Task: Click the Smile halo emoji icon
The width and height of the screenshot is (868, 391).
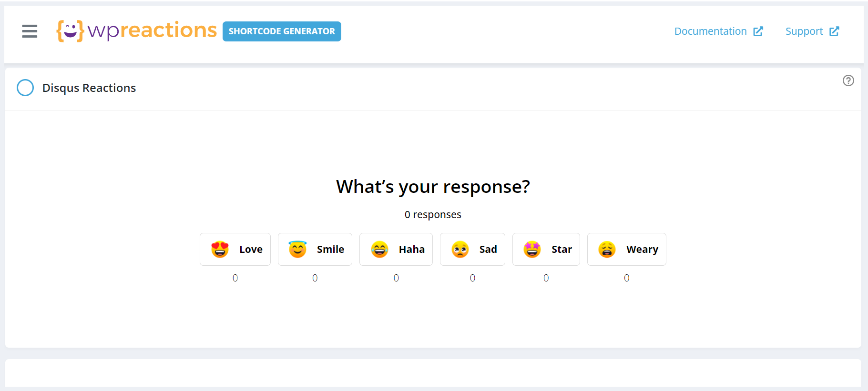Action: click(x=296, y=249)
